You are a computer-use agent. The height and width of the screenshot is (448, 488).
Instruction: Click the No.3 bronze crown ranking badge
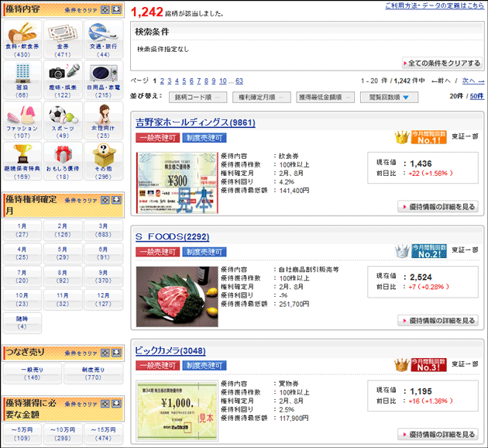421,365
